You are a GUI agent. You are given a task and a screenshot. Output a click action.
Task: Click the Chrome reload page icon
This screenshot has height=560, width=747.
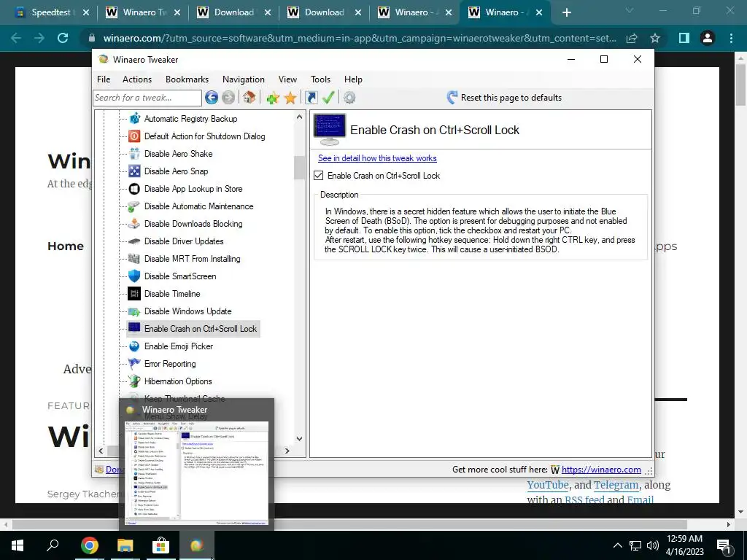click(x=63, y=38)
